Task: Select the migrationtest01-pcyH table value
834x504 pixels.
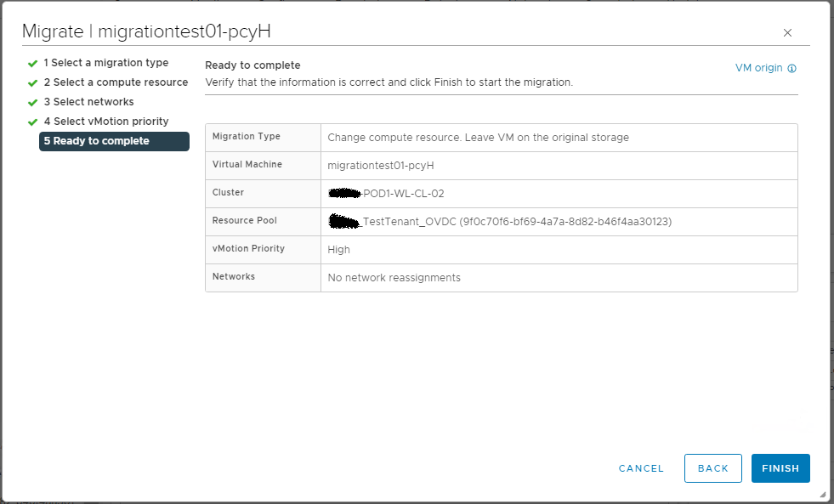Action: 381,166
